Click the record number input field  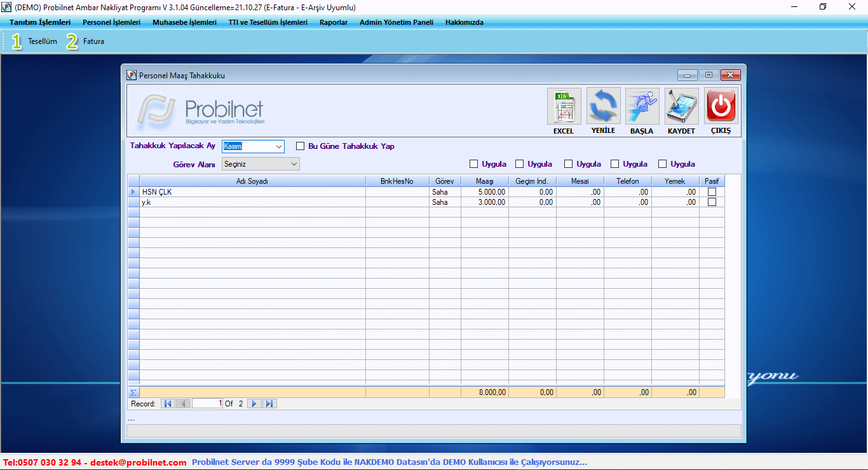[207, 404]
